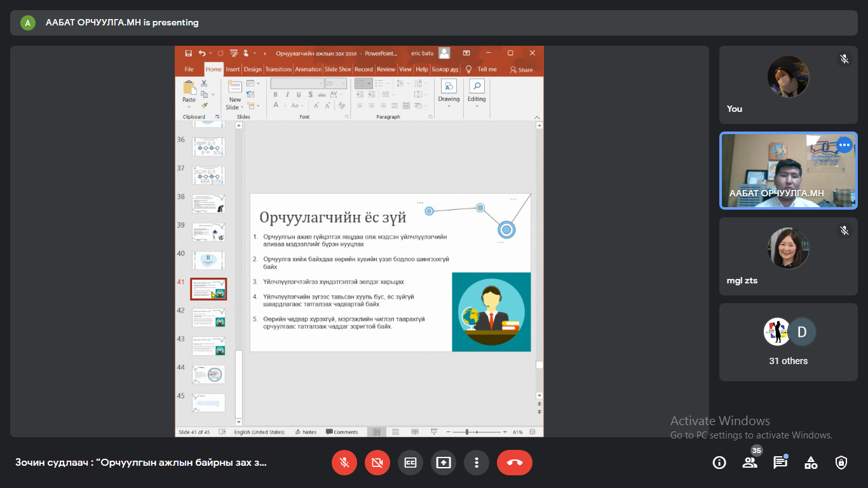Open the Editing search group
Image resolution: width=868 pixels, height=488 pixels.
477,93
